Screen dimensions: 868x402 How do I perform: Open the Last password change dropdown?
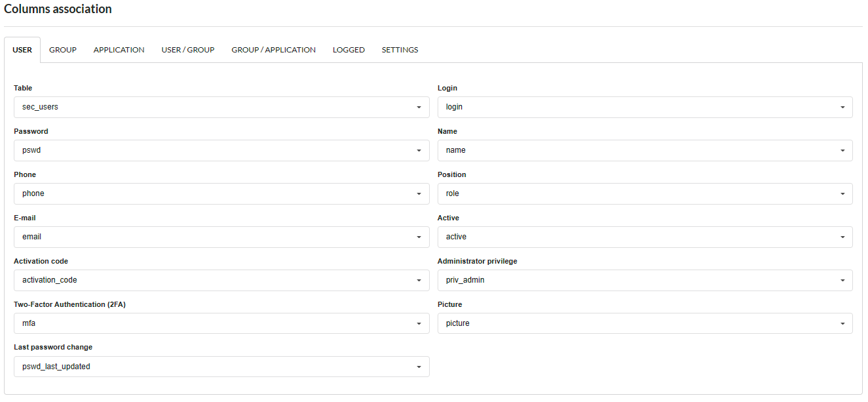(221, 367)
